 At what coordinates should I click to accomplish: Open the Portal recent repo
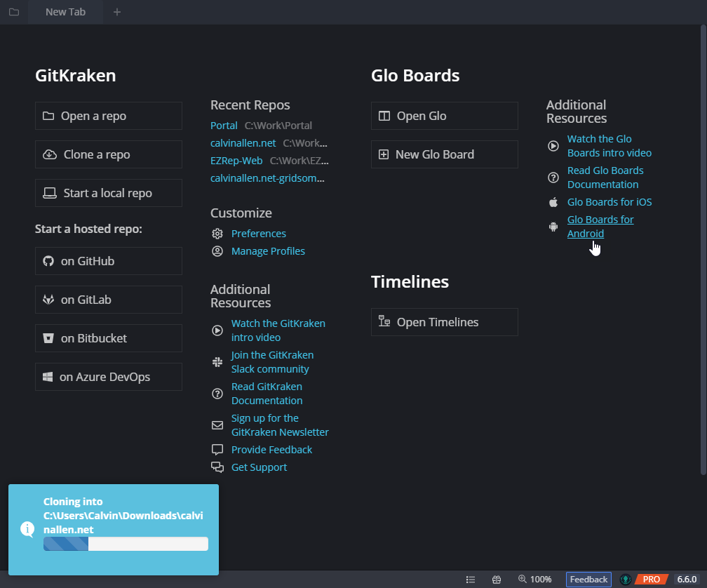[x=224, y=126]
